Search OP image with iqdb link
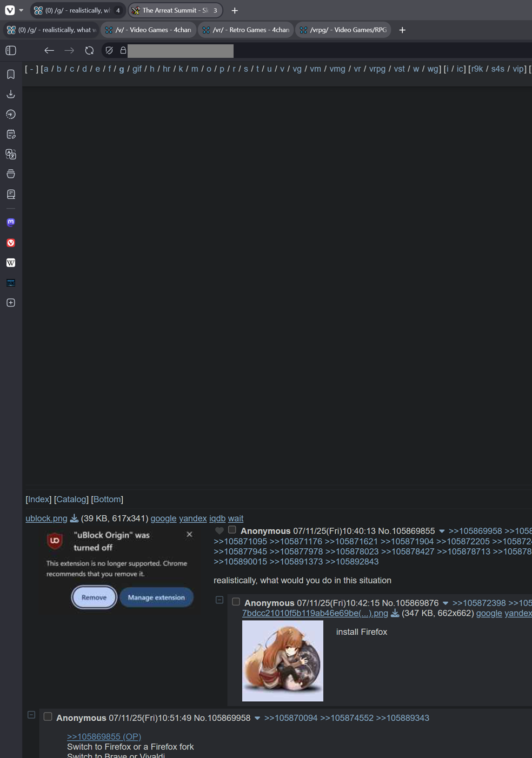This screenshot has height=758, width=532. 217,518
